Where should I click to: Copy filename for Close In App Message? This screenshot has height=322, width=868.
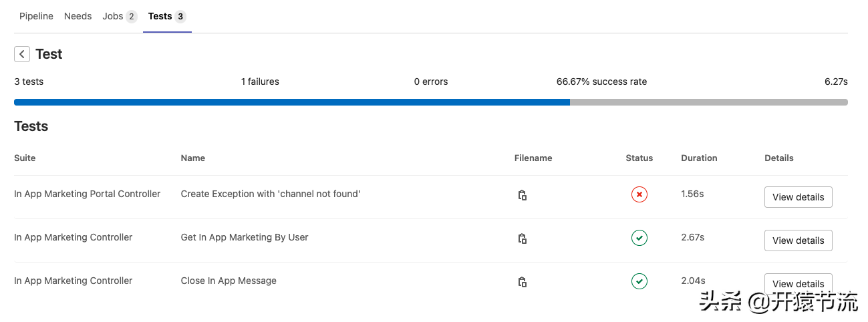(523, 282)
